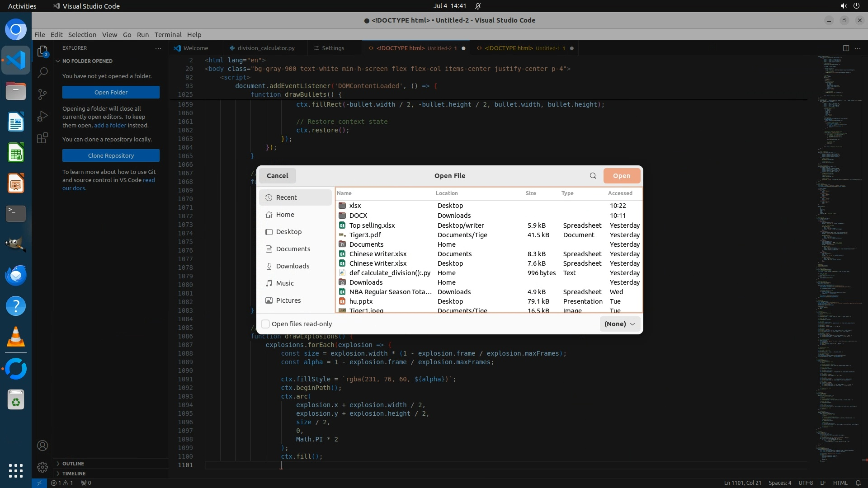868x488 pixels.
Task: Open the Source Control view icon
Action: (42, 94)
